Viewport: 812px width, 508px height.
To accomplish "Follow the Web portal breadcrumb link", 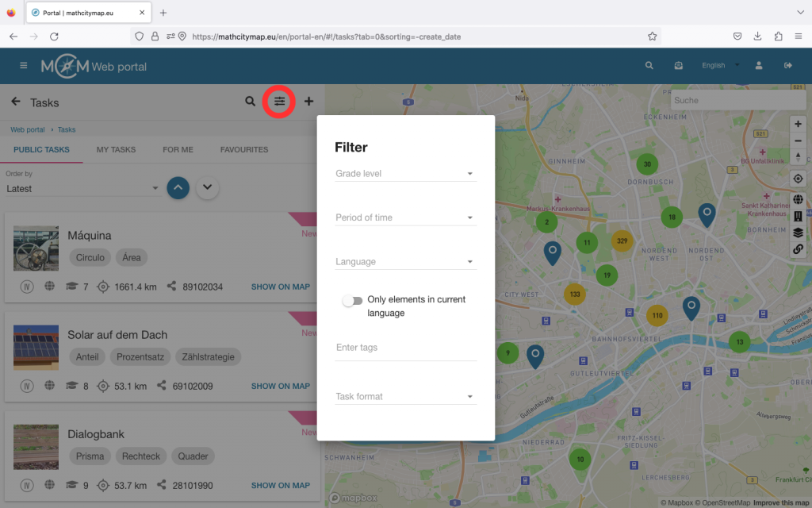I will pyautogui.click(x=27, y=129).
